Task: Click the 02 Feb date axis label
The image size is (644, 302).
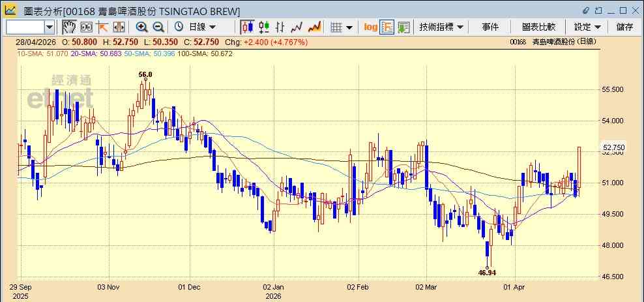Action: tap(359, 287)
